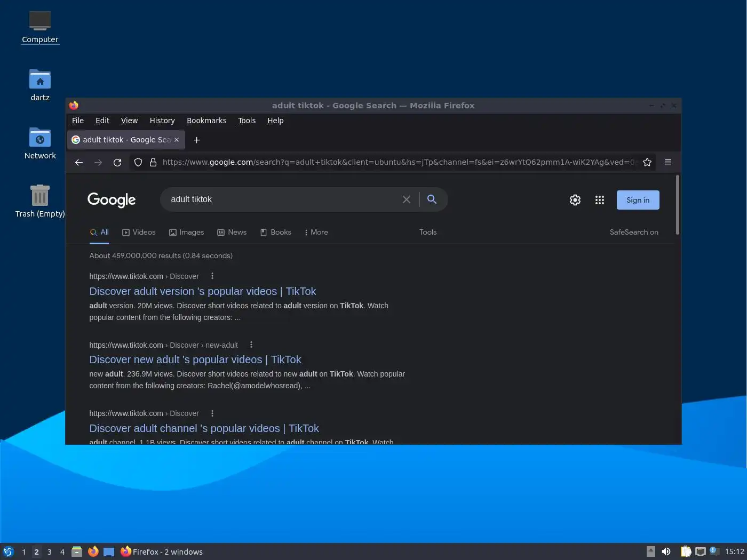Click the removable media eject tray icon

coord(651,552)
